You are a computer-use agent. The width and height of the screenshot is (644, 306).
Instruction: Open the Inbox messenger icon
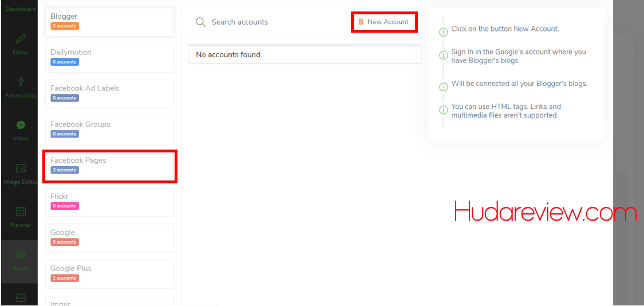21,125
